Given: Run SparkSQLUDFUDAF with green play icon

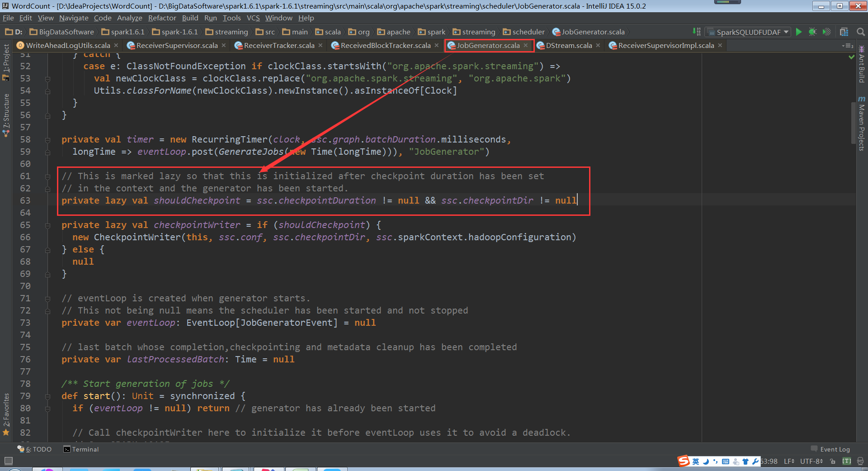Looking at the screenshot, I should click(x=799, y=32).
